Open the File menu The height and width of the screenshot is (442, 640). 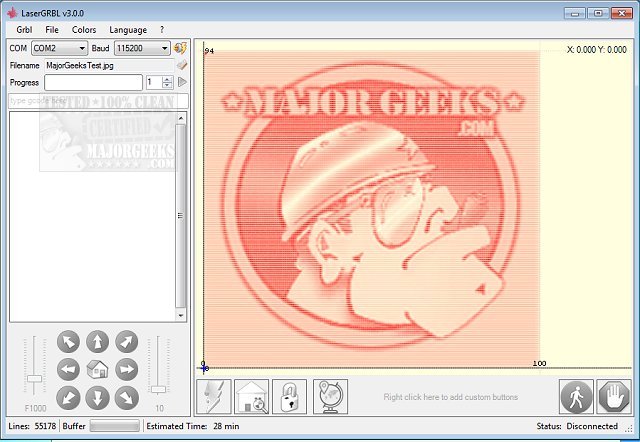(x=52, y=30)
